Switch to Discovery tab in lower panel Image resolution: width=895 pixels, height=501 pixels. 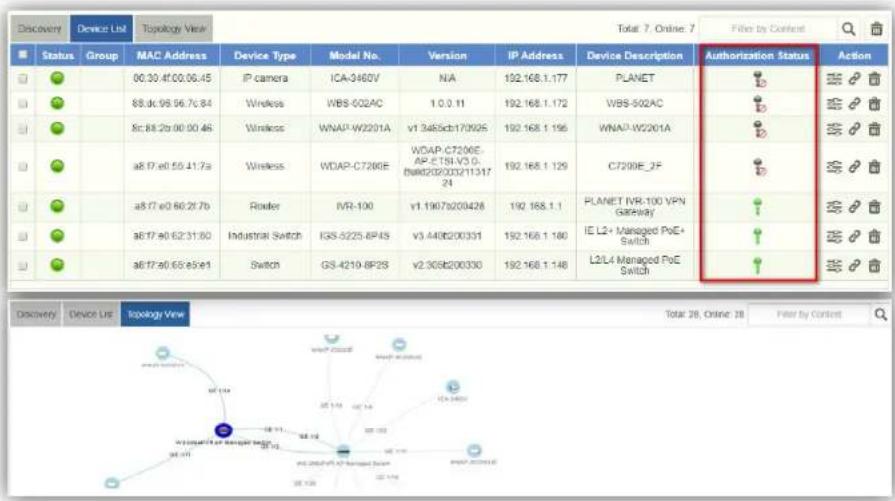(36, 314)
